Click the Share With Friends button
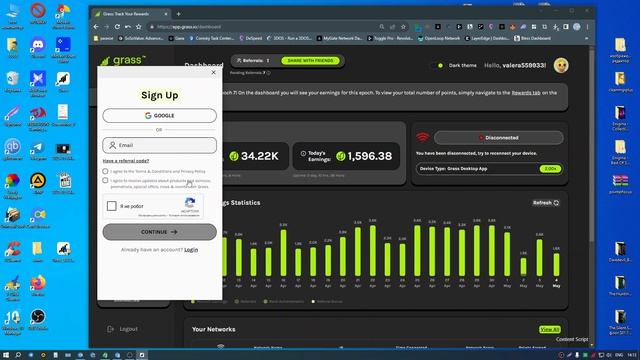Screen dimensions: 640x360 (x=310, y=60)
